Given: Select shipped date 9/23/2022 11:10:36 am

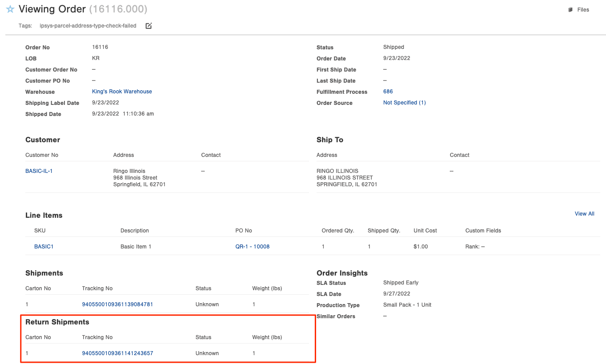Looking at the screenshot, I should point(123,114).
